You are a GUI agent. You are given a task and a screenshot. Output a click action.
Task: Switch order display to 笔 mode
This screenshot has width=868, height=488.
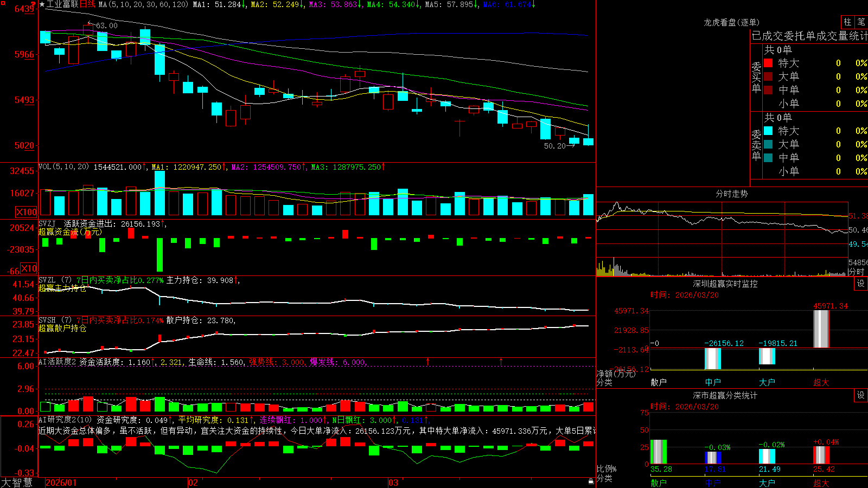pos(861,22)
